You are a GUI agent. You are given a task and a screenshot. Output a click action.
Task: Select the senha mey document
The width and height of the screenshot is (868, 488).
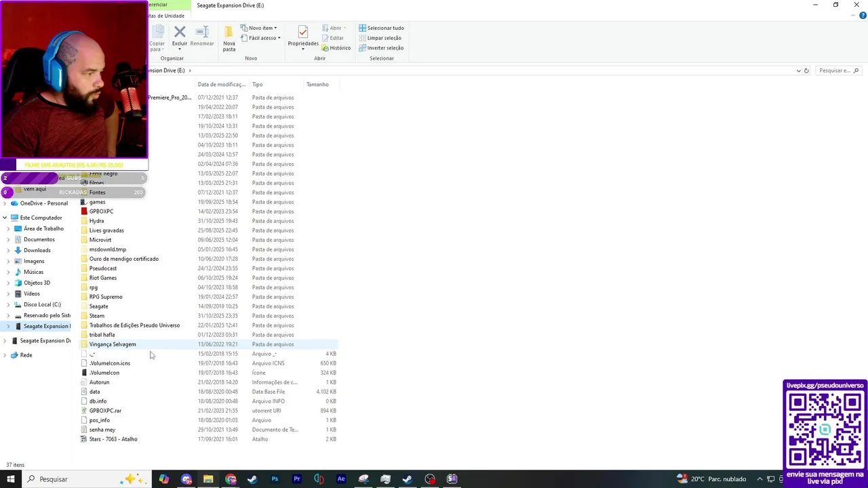point(102,430)
